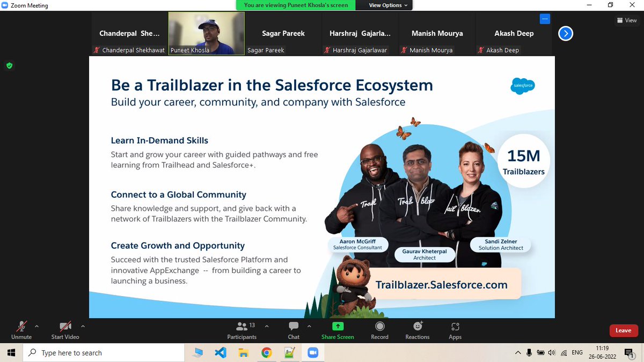Select Akash Deep's participant tile
This screenshot has height=362, width=644.
[514, 33]
